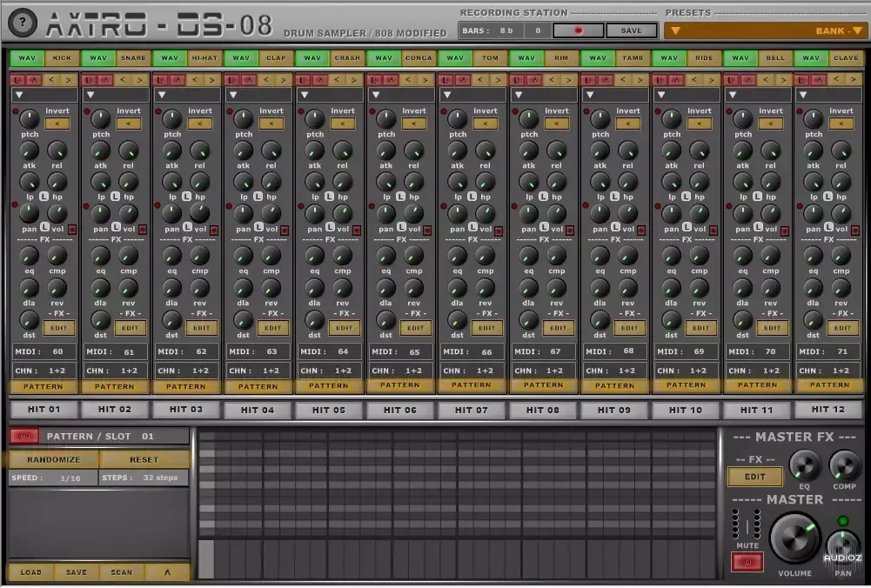Select the HIT 06 pad
The width and height of the screenshot is (871, 588).
[x=400, y=410]
